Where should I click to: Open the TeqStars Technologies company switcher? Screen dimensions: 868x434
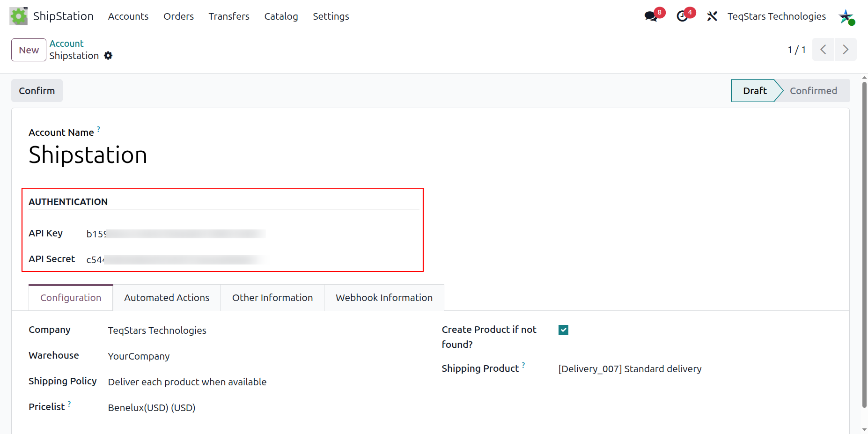click(777, 16)
